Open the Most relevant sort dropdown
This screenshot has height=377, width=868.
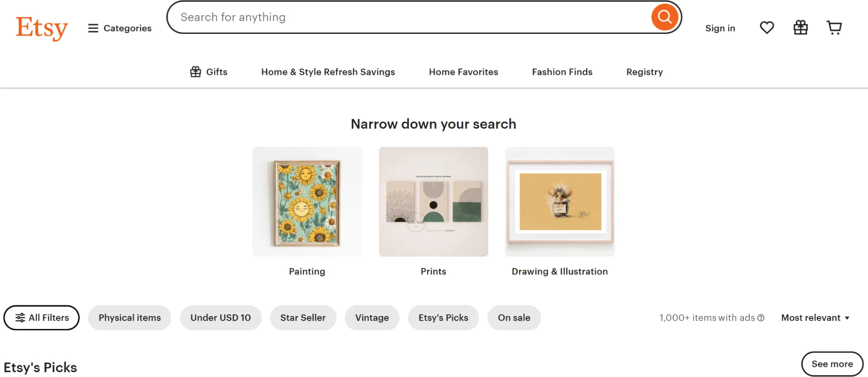(815, 318)
